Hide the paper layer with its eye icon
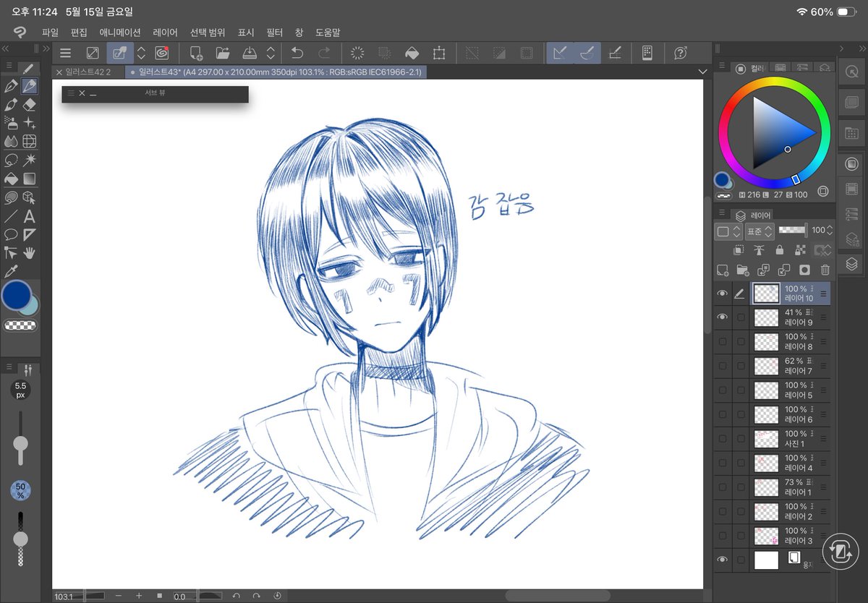The image size is (868, 603). (722, 560)
